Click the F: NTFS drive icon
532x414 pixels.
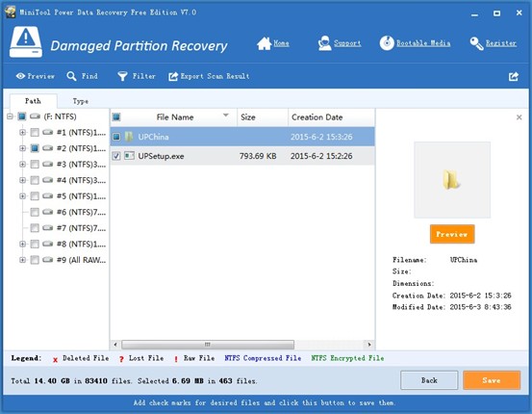pos(35,116)
